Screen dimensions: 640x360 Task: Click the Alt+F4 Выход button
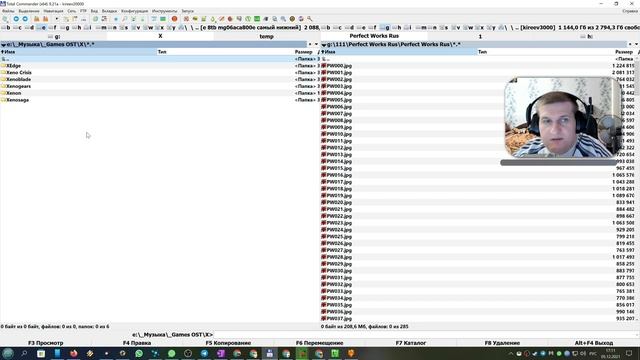(594, 343)
